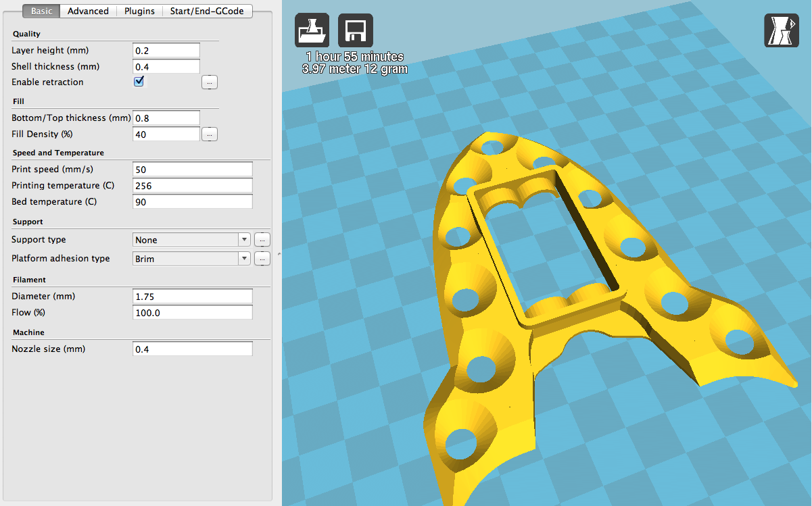Screen dimensions: 812x506
Task: Switch to the Advanced tab
Action: click(x=88, y=11)
